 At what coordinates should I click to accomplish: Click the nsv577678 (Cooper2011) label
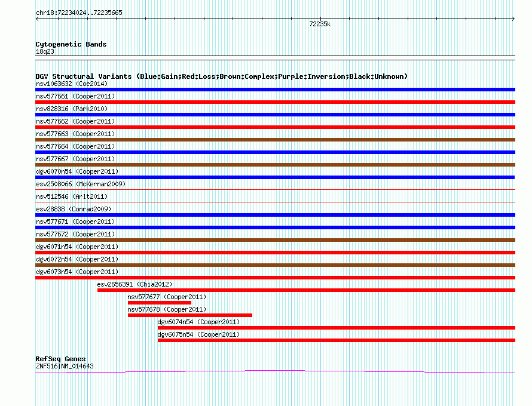click(x=167, y=309)
